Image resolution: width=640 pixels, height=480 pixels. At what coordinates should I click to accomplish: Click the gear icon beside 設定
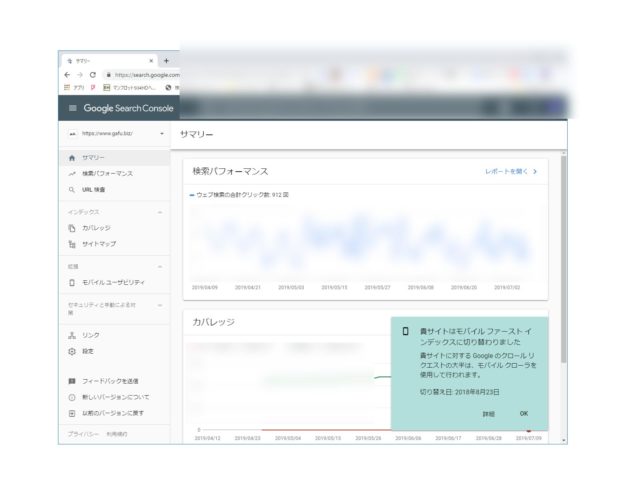click(x=72, y=351)
